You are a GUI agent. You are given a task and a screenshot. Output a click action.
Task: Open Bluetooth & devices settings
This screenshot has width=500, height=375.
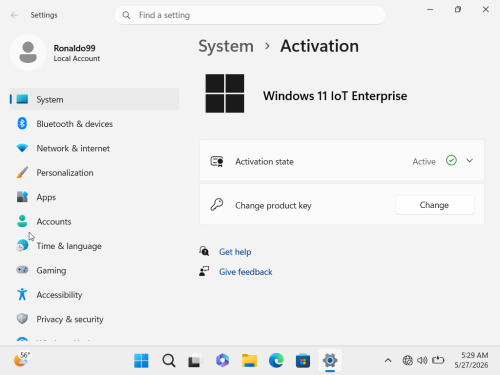pyautogui.click(x=94, y=124)
